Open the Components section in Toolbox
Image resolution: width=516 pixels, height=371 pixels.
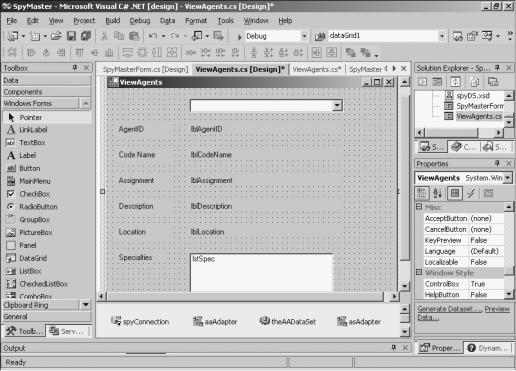point(47,92)
